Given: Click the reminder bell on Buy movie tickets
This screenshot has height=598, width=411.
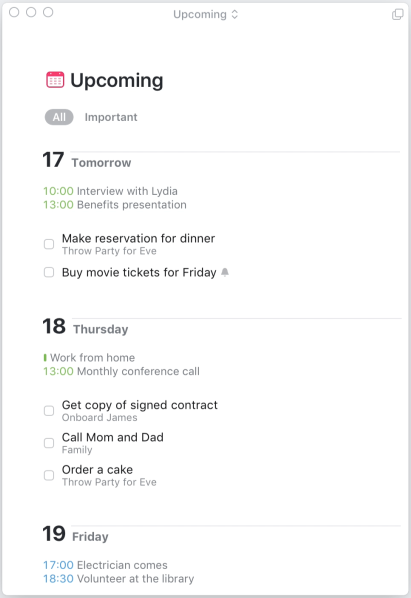Looking at the screenshot, I should (x=225, y=272).
